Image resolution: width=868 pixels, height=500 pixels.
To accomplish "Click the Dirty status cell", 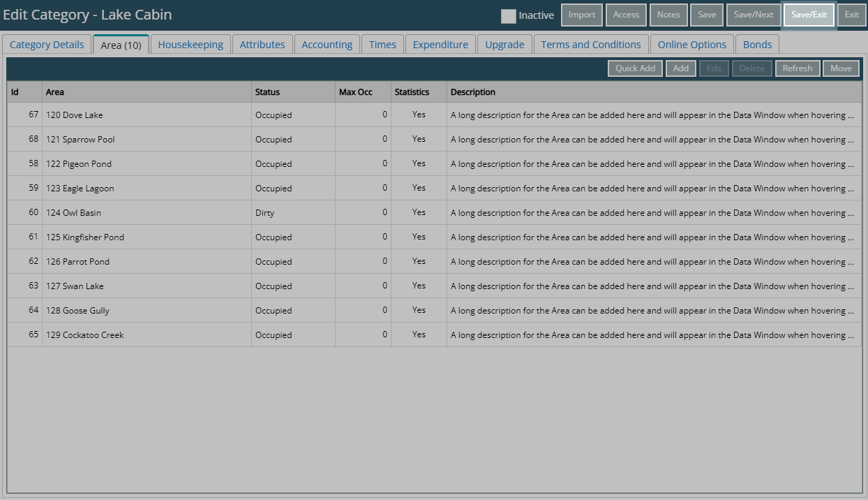I will 293,212.
